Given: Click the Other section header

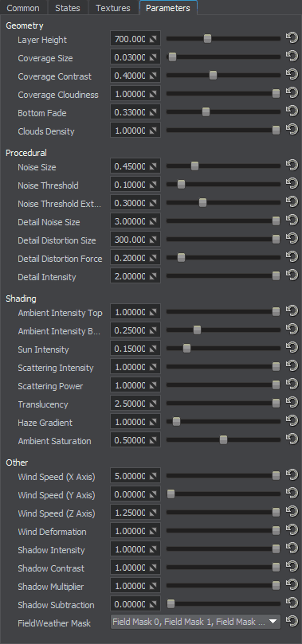Looking at the screenshot, I should click(x=17, y=463).
